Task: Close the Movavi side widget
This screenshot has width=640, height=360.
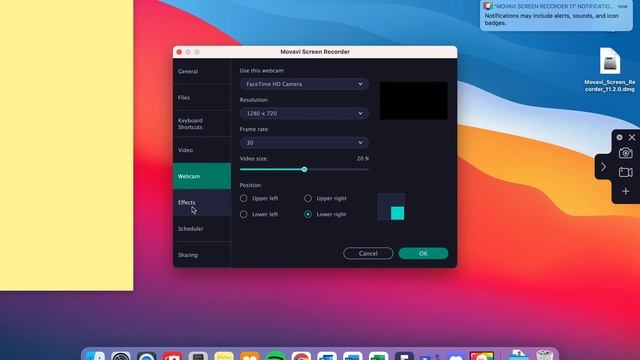Action: tap(632, 138)
